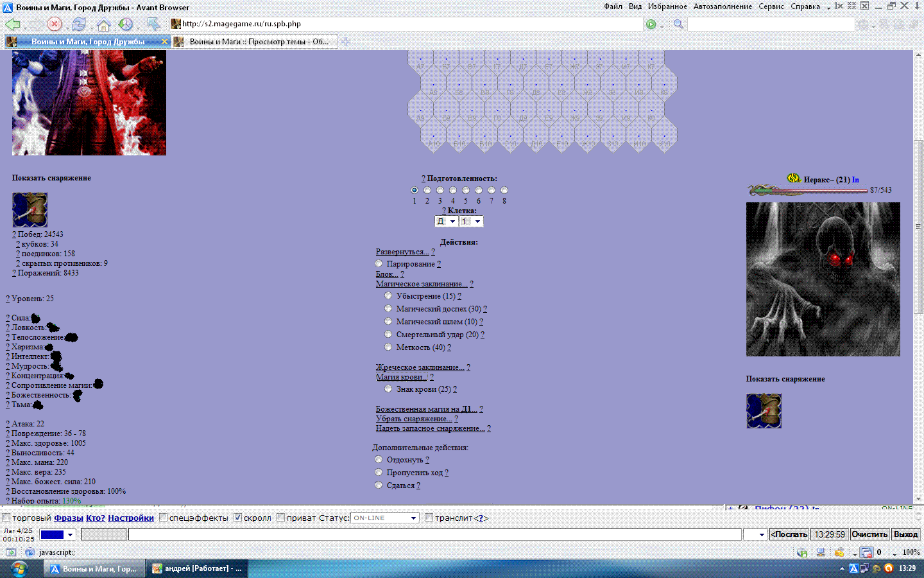Viewport: 924px width, 578px height.
Task: Click the close-all-tabs icon in menu bar
Action: [x=851, y=6]
